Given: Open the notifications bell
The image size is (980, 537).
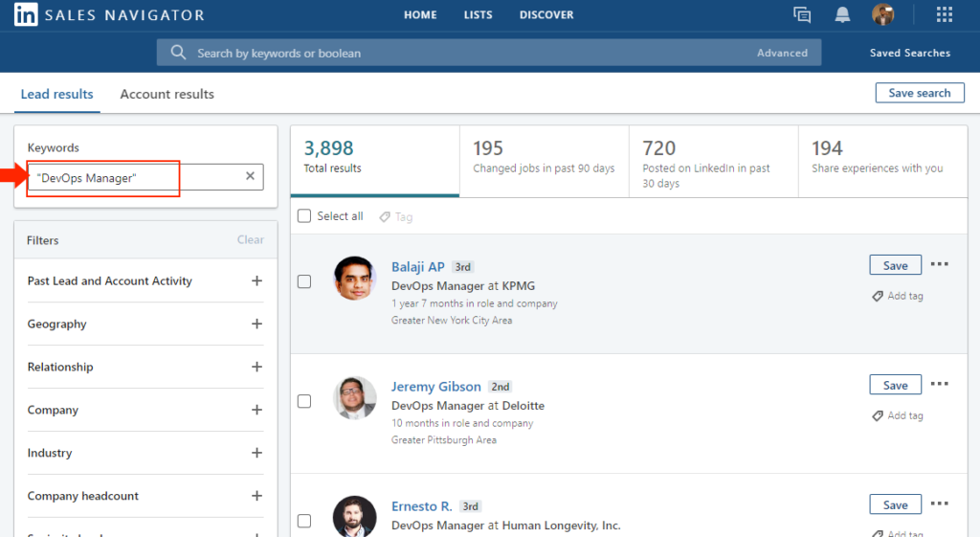Looking at the screenshot, I should tap(842, 14).
